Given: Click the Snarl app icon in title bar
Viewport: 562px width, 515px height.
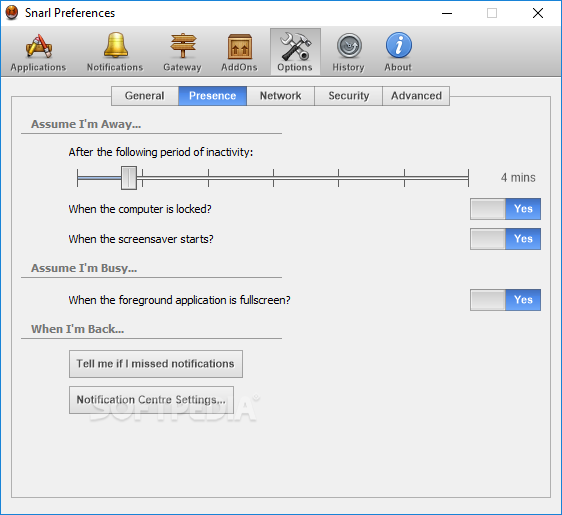Looking at the screenshot, I should pyautogui.click(x=12, y=13).
